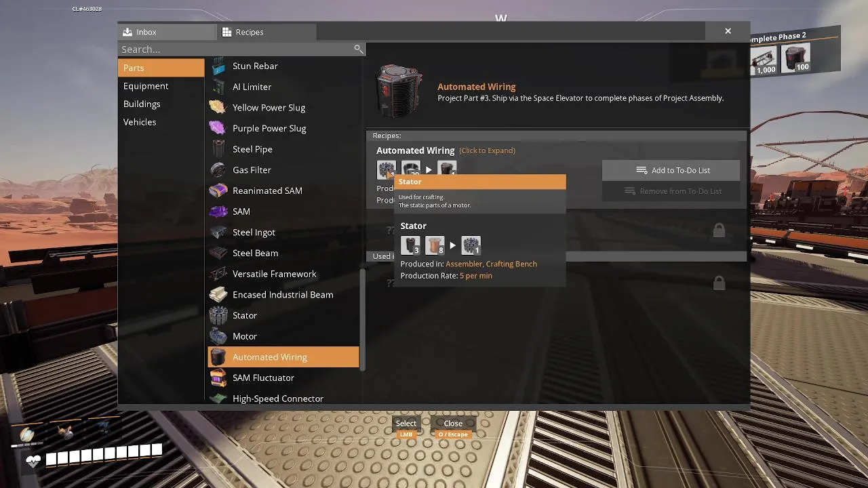
Task: Select the Vehicles category
Action: click(x=161, y=122)
